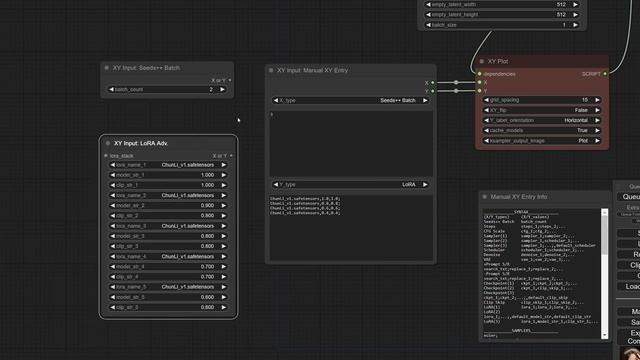
Task: Open the ksampler_output_image Plot dropdown
Action: 542,141
